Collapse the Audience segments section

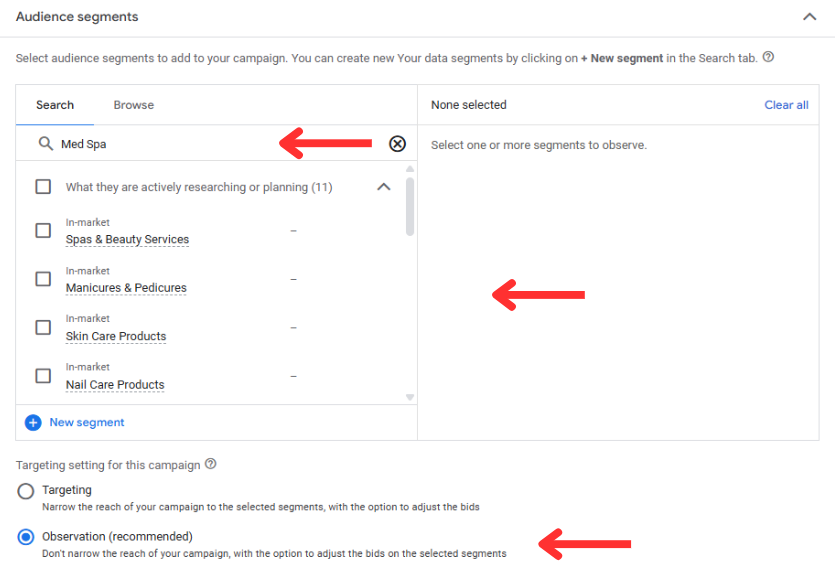coord(809,17)
